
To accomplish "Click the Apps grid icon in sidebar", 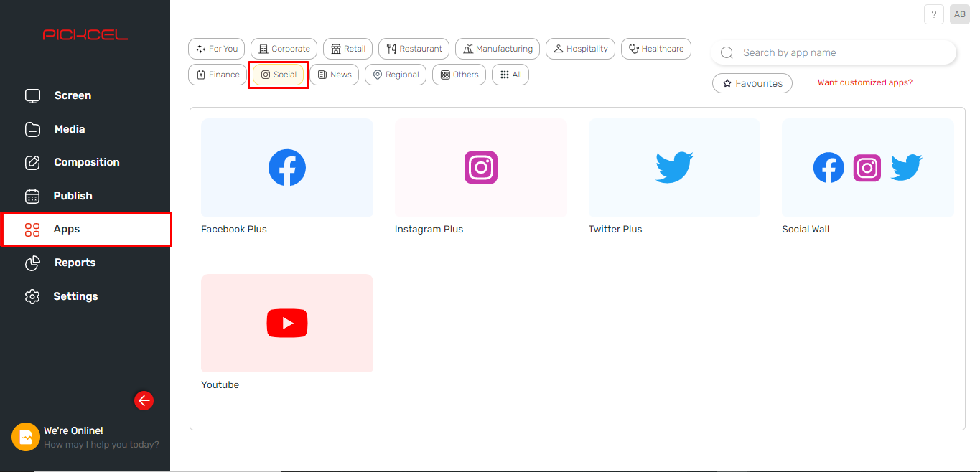I will pos(32,230).
